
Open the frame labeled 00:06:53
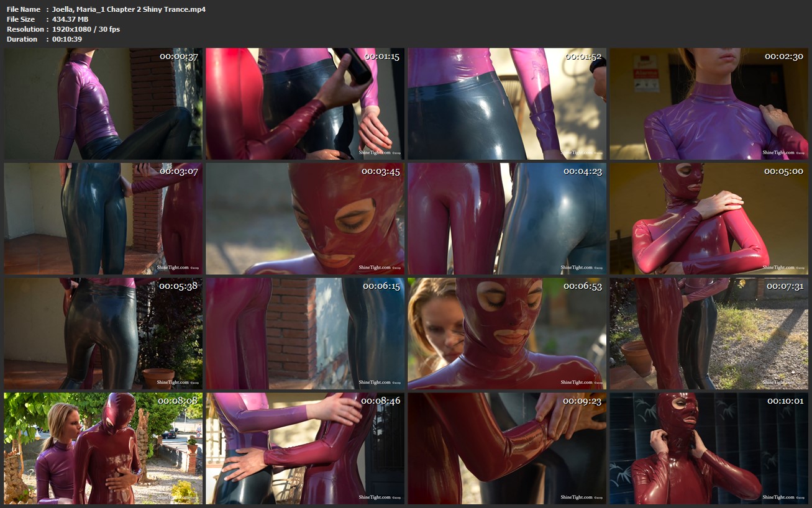[x=507, y=333]
